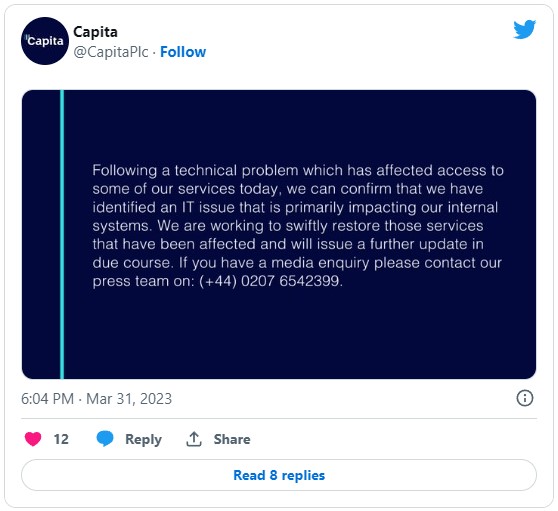Click the 'due course' sentence in the image

pyautogui.click(x=133, y=263)
